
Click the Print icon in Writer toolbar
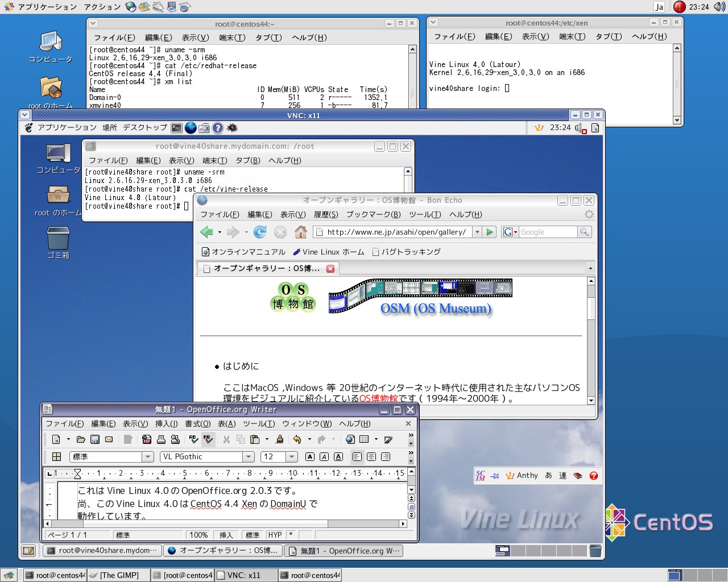(161, 439)
